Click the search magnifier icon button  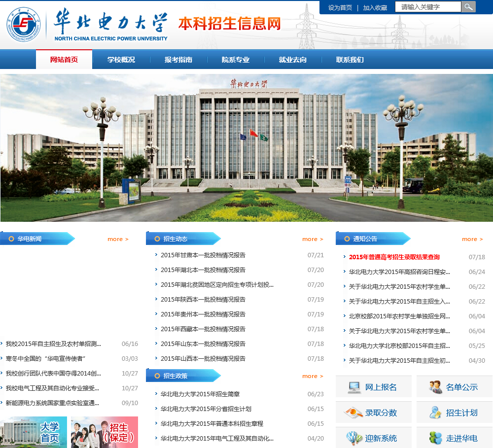(x=468, y=6)
